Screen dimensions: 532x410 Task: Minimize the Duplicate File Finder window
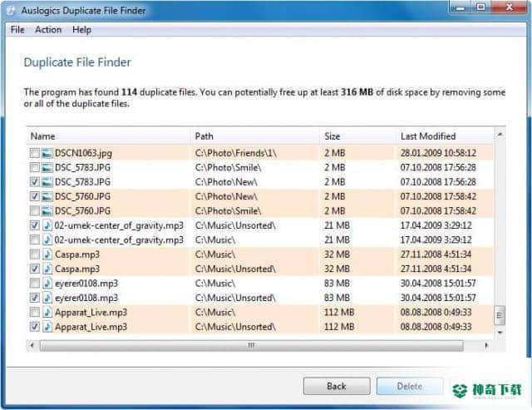tap(461, 7)
